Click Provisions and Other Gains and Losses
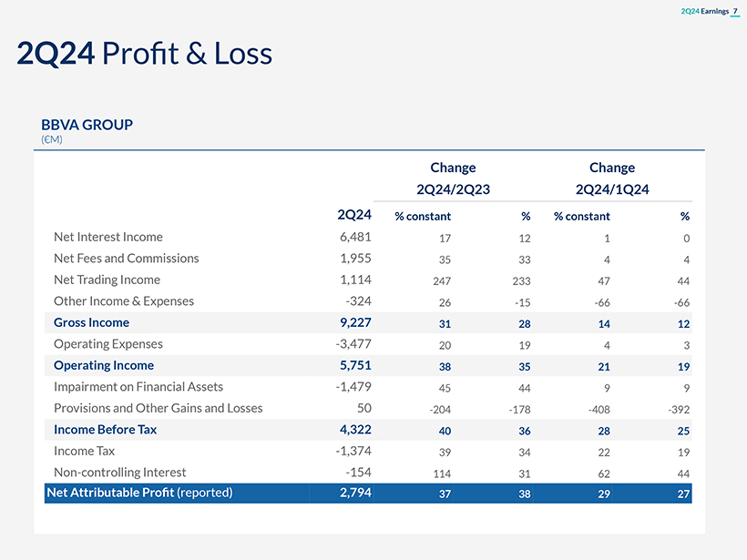Viewport: 747px width, 560px height. coord(158,408)
